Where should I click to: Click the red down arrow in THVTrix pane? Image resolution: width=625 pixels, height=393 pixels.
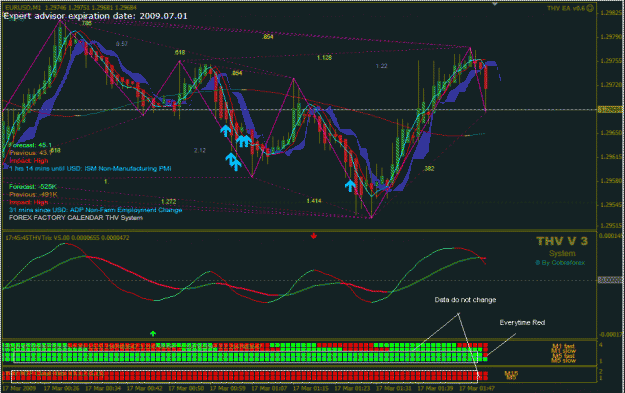coord(314,236)
